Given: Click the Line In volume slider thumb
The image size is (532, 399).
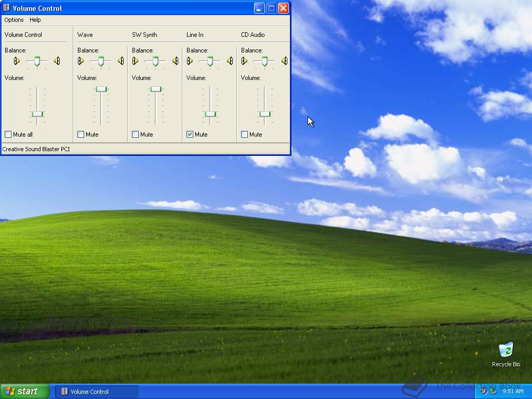Looking at the screenshot, I should pyautogui.click(x=210, y=114).
